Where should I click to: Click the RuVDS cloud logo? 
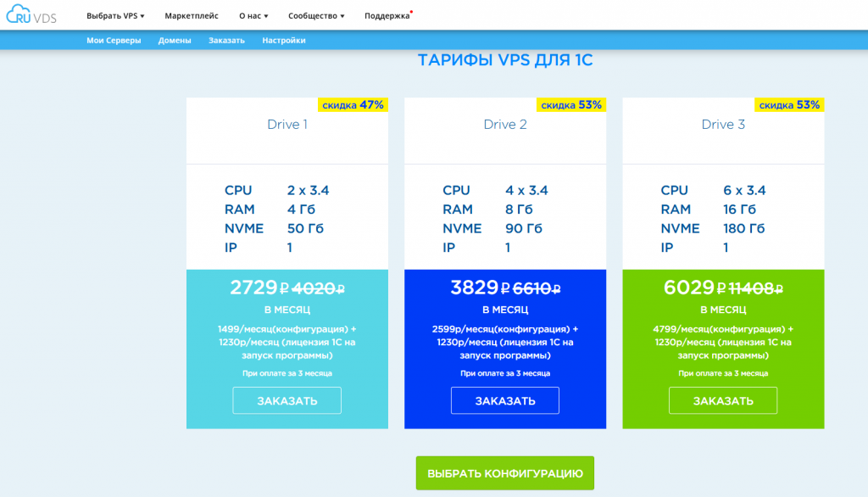(31, 14)
